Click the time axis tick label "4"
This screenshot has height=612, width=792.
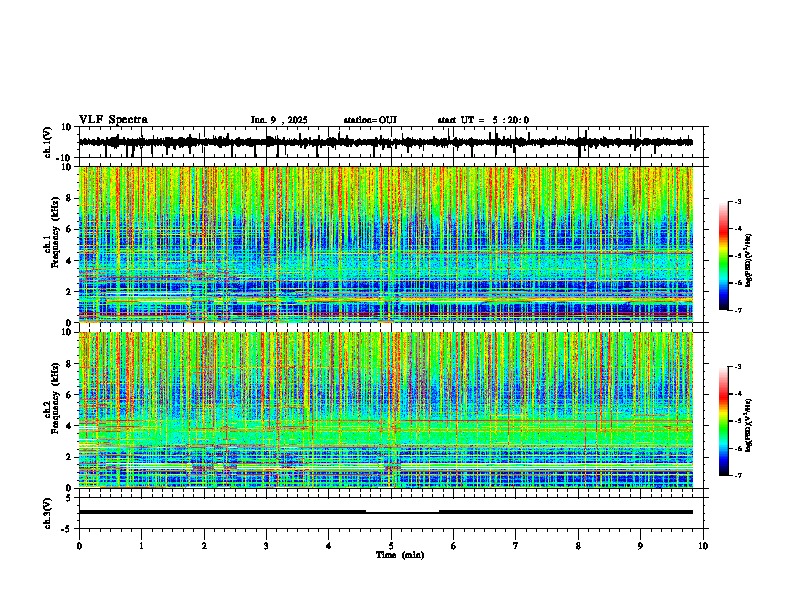(x=329, y=546)
